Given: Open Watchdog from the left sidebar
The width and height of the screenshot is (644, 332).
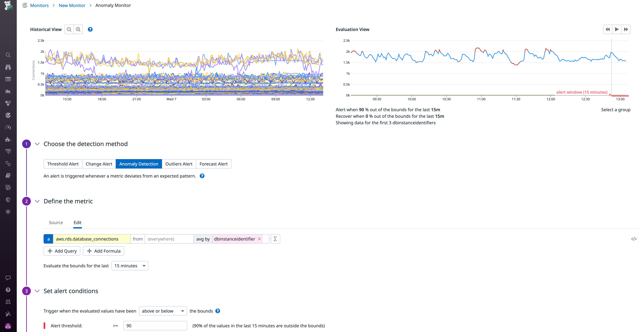Looking at the screenshot, I should point(8,67).
